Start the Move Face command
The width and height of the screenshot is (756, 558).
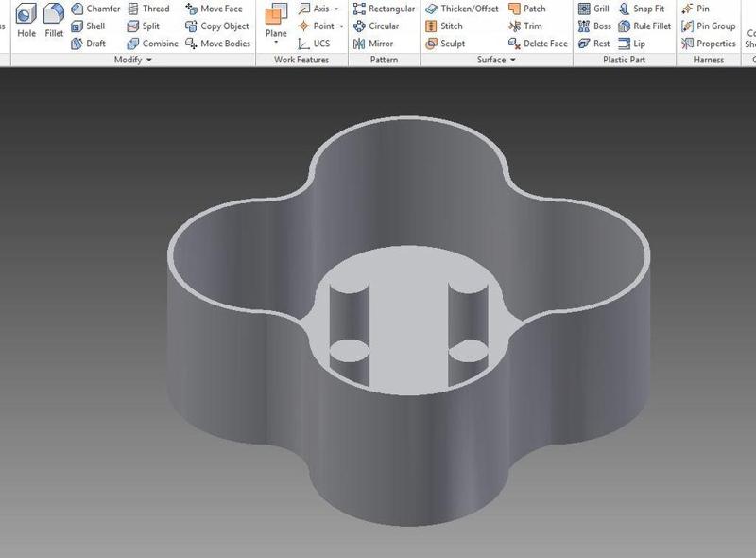tap(214, 9)
